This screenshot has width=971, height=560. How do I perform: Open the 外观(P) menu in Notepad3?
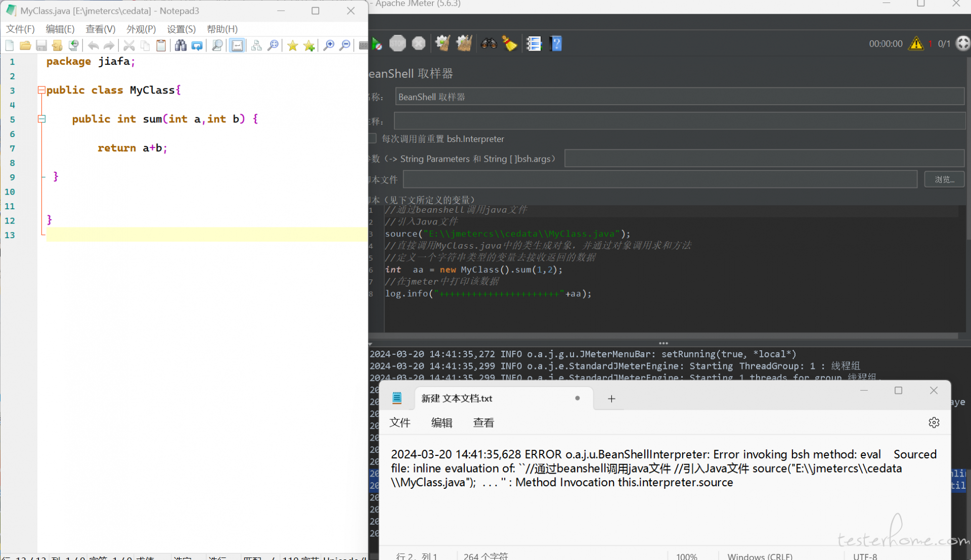141,29
